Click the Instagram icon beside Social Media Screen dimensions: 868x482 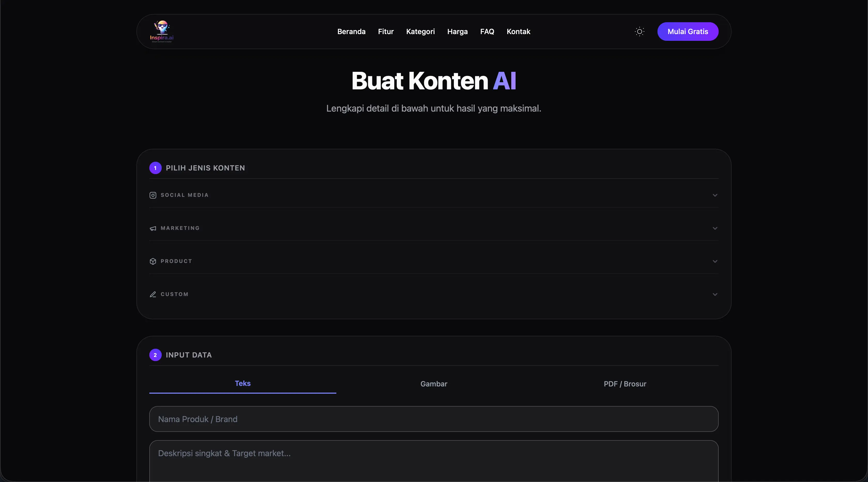(153, 195)
